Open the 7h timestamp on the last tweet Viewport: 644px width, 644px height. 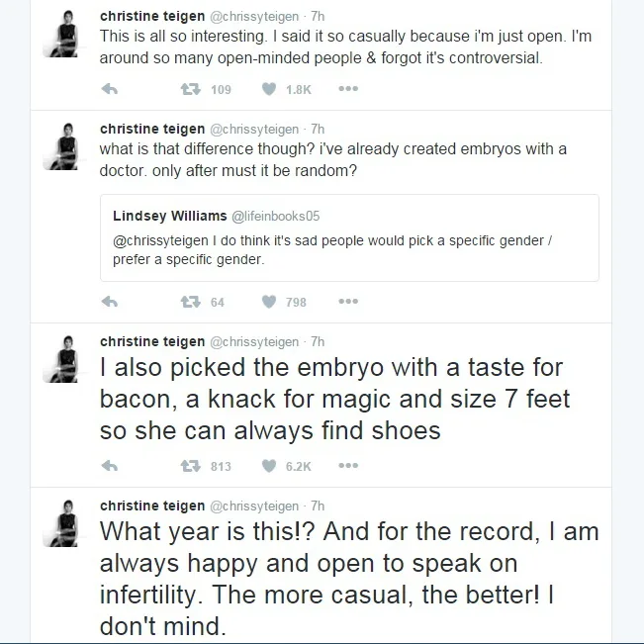point(318,506)
